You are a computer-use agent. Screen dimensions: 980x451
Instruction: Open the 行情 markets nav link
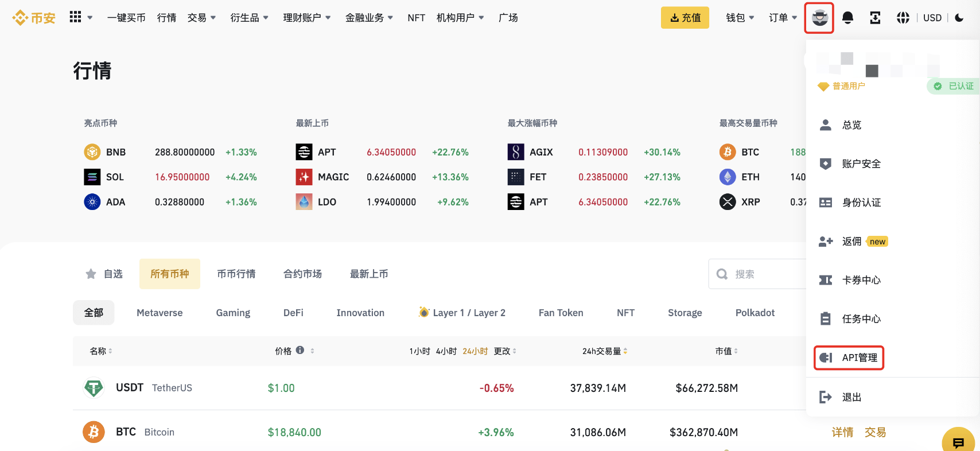click(x=166, y=18)
